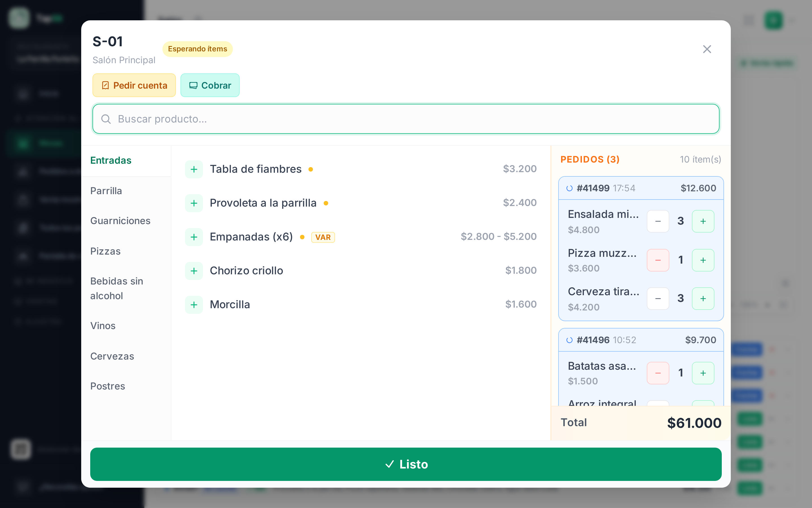Add Empanadas (x6) using plus icon
Image resolution: width=812 pixels, height=508 pixels.
click(194, 237)
